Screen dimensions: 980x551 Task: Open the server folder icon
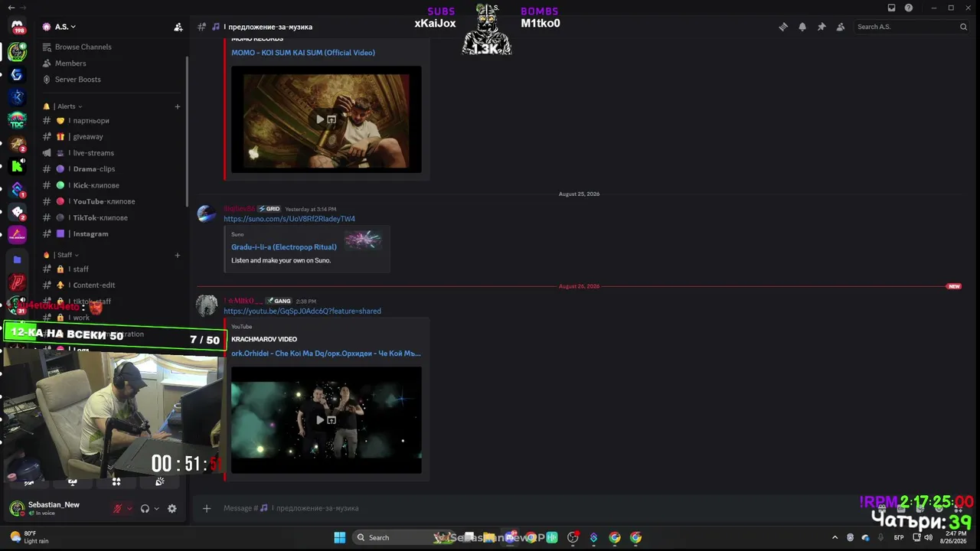[17, 259]
